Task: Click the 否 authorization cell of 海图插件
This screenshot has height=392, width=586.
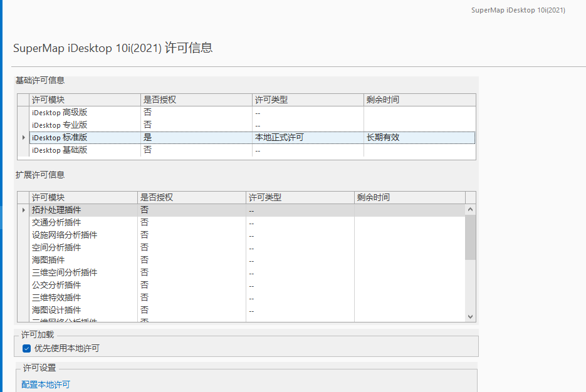Action: 192,260
